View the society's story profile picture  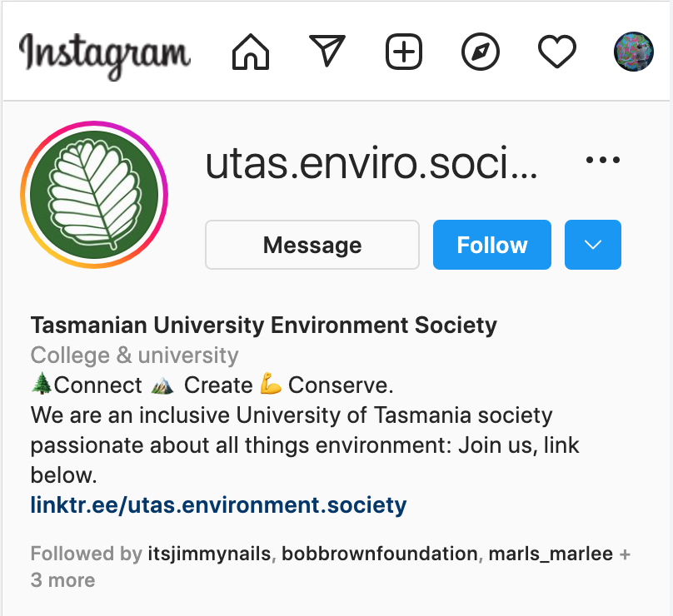94,195
